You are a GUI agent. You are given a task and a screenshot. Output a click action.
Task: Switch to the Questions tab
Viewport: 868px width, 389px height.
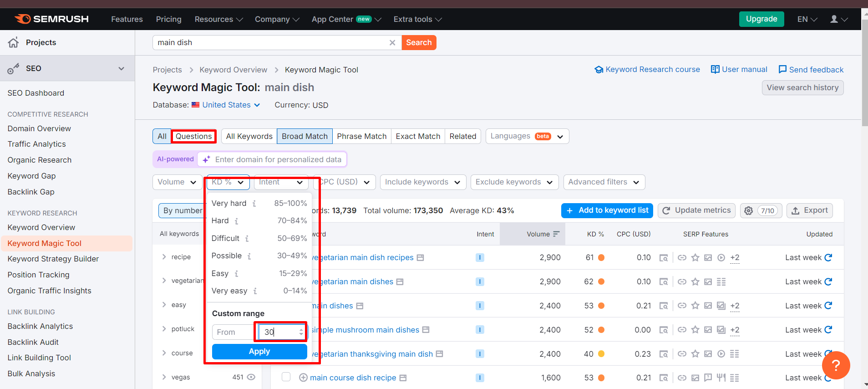click(194, 136)
